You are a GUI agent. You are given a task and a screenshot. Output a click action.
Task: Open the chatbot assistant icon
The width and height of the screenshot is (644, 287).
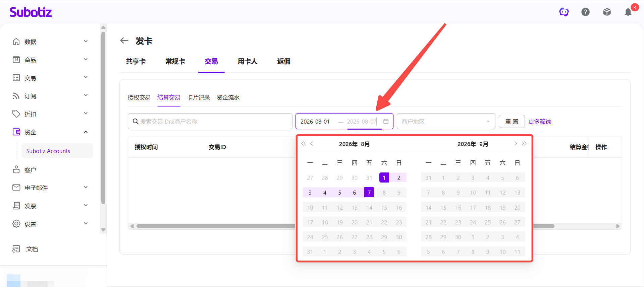564,12
